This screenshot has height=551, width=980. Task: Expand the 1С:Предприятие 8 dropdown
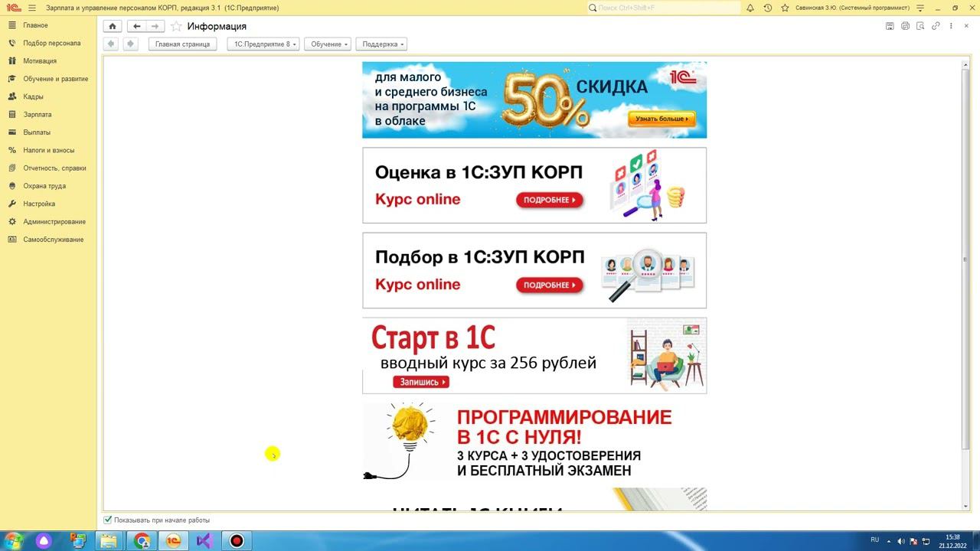[x=263, y=44]
